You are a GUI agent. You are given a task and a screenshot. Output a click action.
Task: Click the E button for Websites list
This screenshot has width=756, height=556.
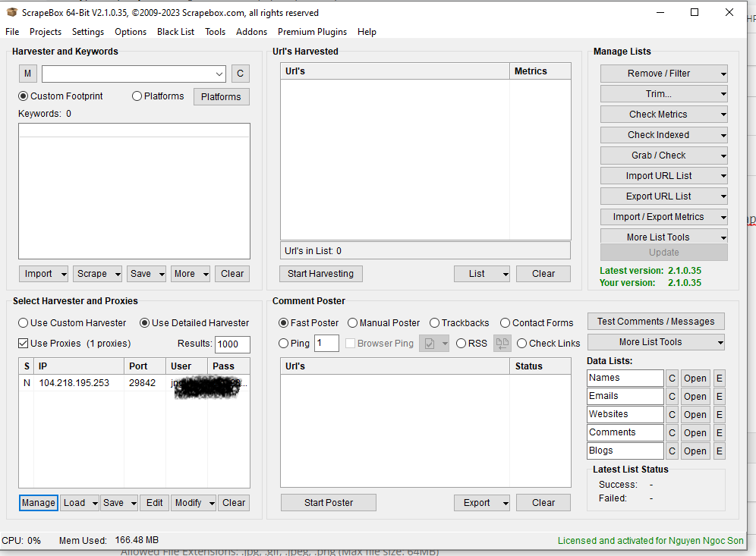click(x=719, y=415)
